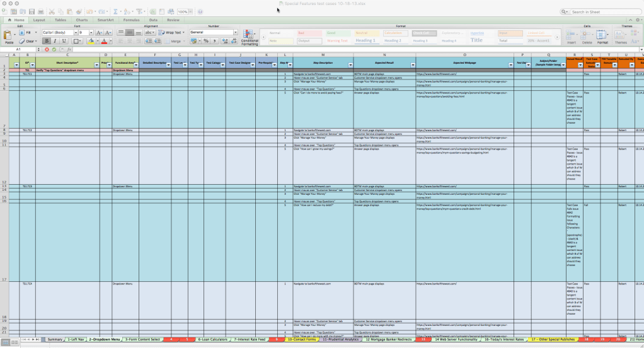The height and width of the screenshot is (348, 644).
Task: Click the Percent style icon
Action: pos(205,41)
